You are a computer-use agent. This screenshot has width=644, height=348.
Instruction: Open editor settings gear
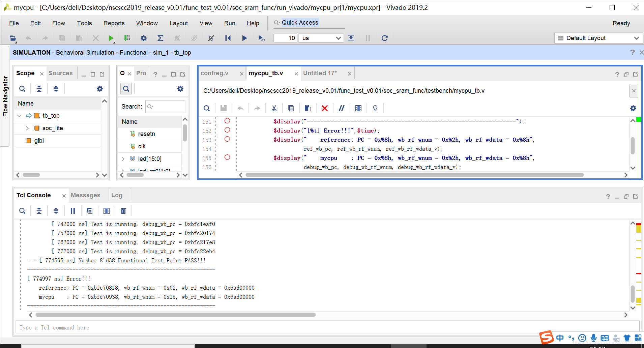coord(633,108)
